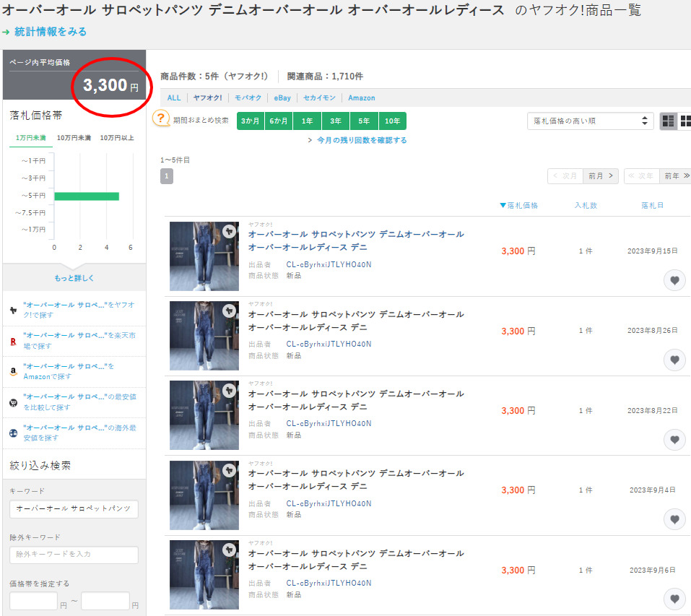Screen dimensions: 691x616
Task: Click the Yahoo Auctions search icon in sidebar
Action: pos(14,310)
